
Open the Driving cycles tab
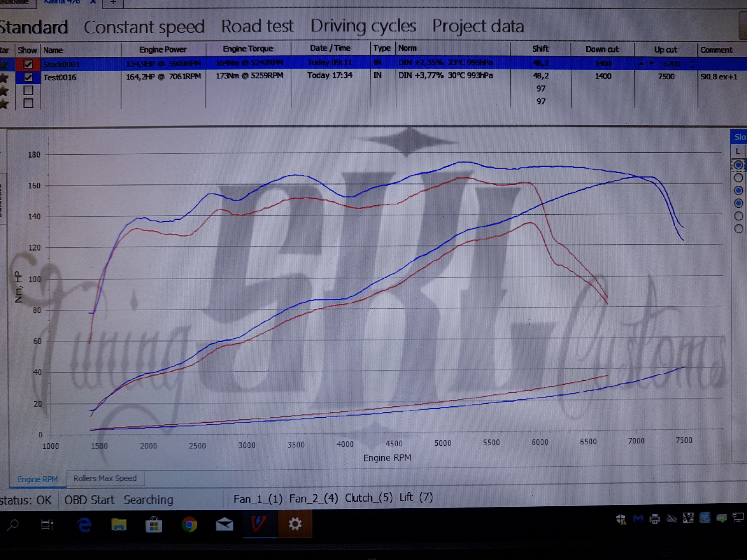(x=363, y=26)
